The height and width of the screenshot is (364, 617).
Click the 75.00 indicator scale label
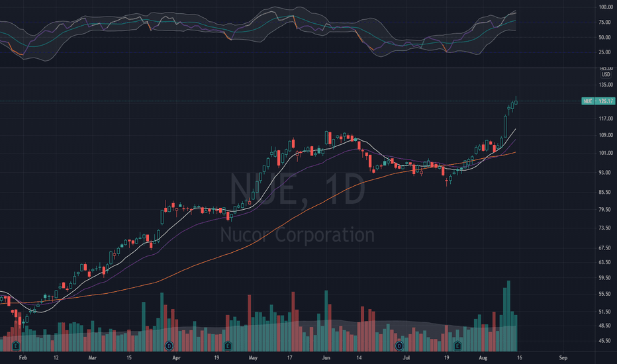606,23
